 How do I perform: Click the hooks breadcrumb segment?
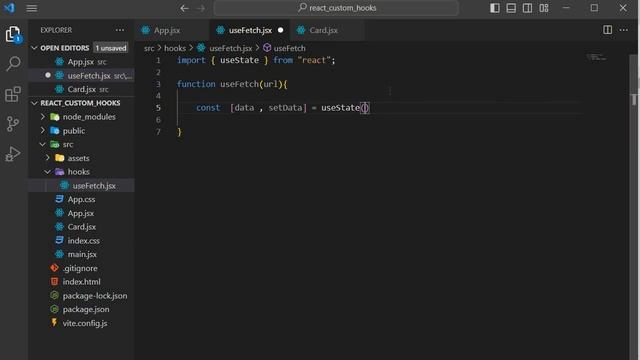pyautogui.click(x=175, y=48)
